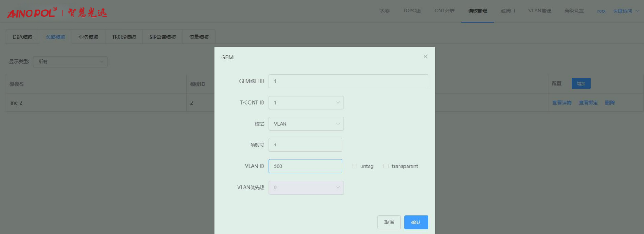Screen dimensions: 644x234
Task: Focus the VLAN ID input field
Action: (305, 166)
